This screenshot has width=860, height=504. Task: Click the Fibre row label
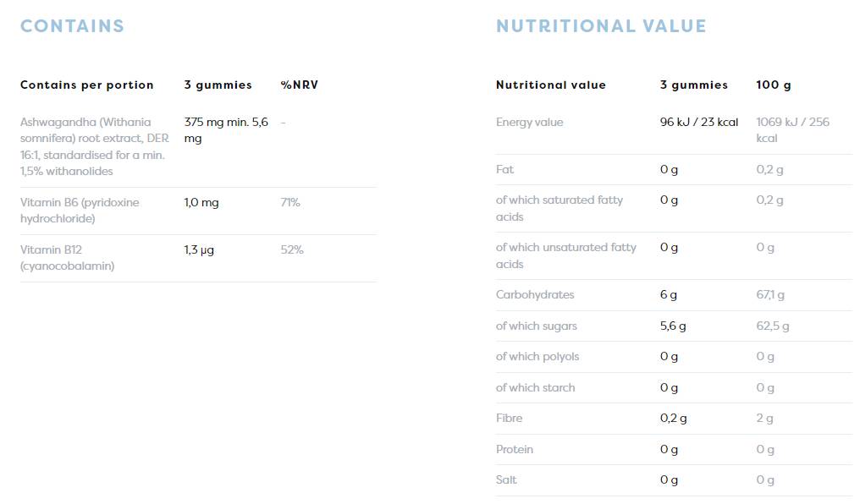click(510, 419)
